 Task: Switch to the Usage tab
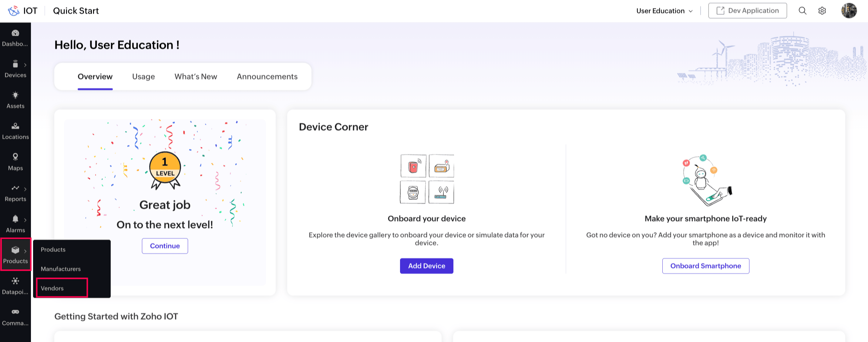point(143,76)
